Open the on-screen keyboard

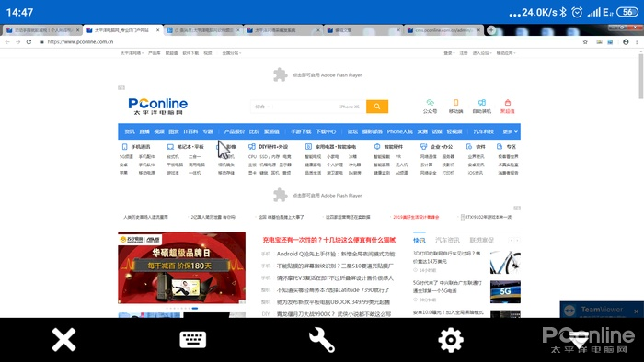(192, 339)
